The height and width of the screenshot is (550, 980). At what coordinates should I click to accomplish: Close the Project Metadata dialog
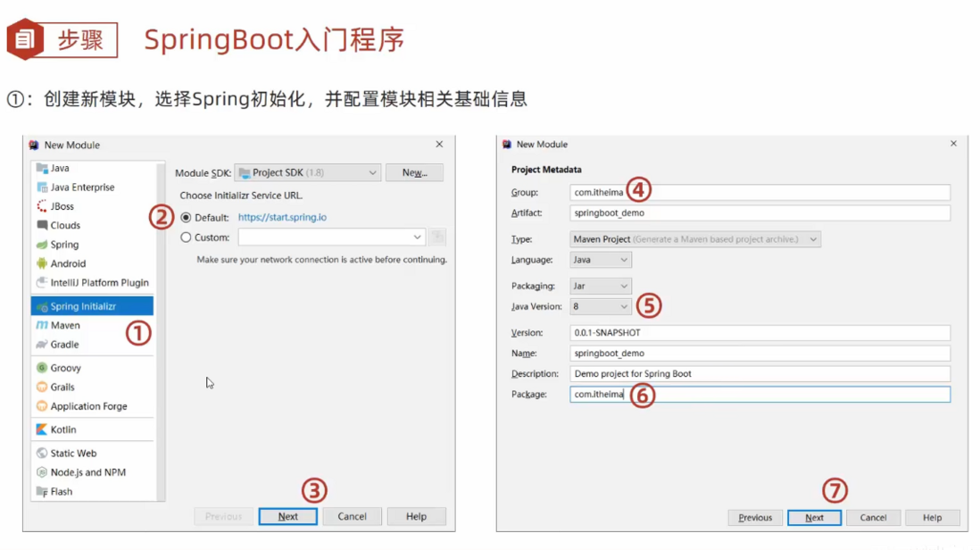pyautogui.click(x=954, y=144)
